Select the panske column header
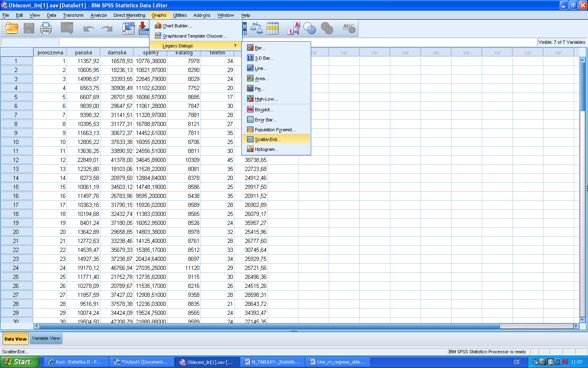588x368 pixels. point(84,53)
